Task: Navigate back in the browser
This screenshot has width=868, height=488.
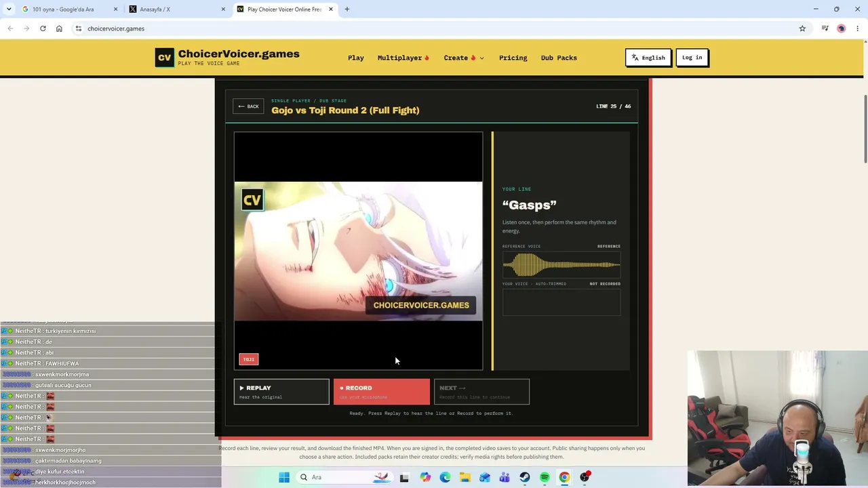Action: pos(10,28)
